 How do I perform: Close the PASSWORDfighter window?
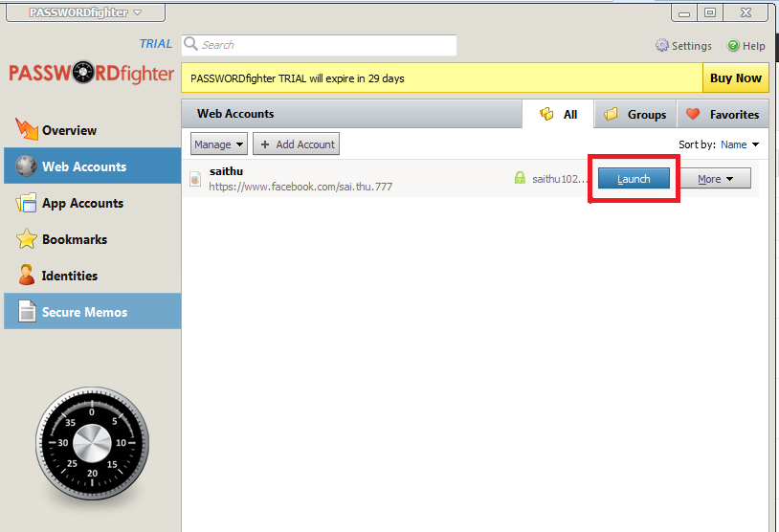point(746,12)
